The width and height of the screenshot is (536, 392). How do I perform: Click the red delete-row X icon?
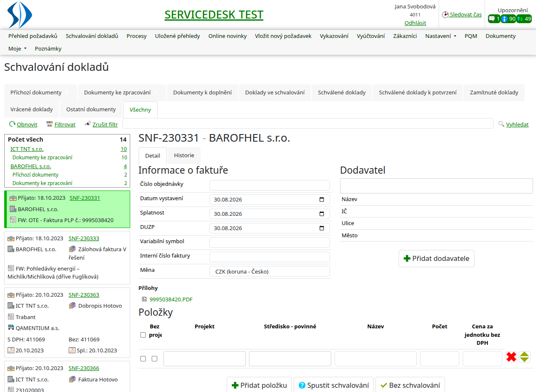tap(511, 357)
